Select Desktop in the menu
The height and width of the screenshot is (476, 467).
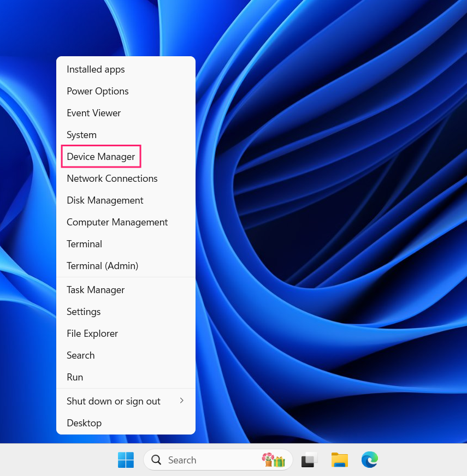click(x=126, y=423)
